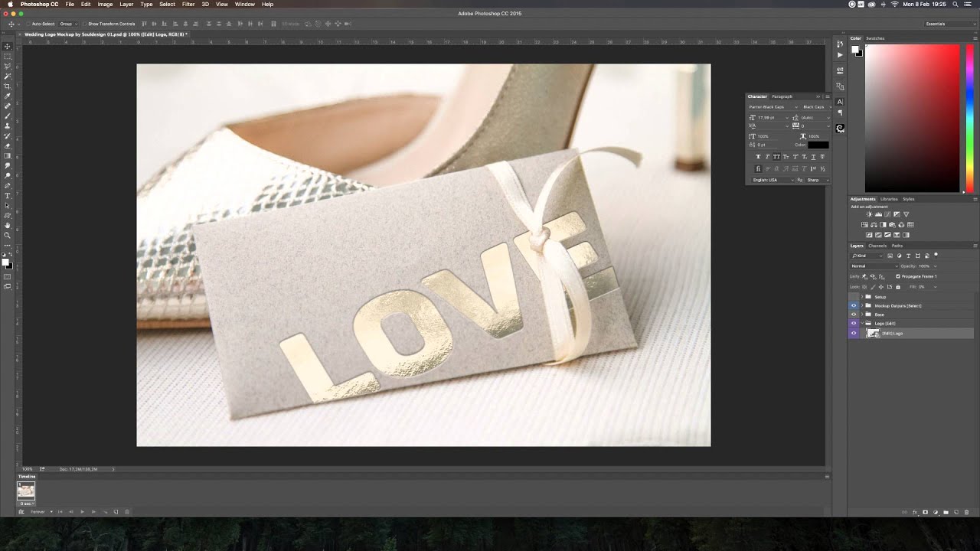Select the Eraser tool

coord(7,145)
